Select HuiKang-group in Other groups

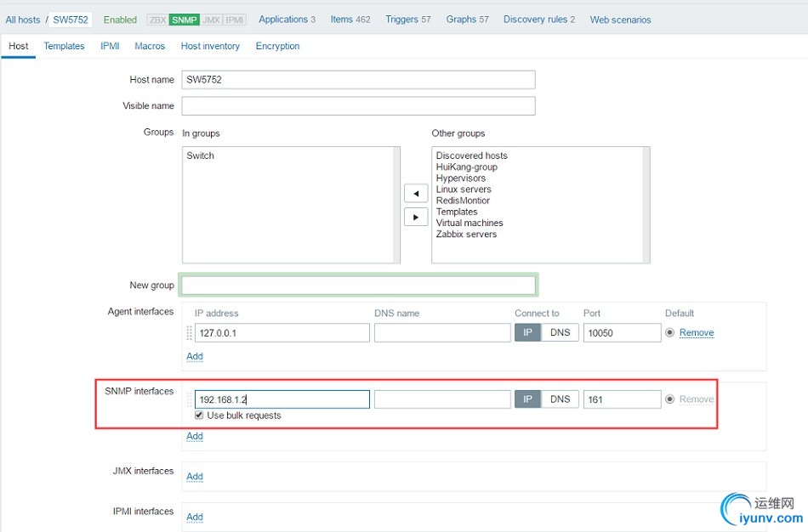pos(466,167)
